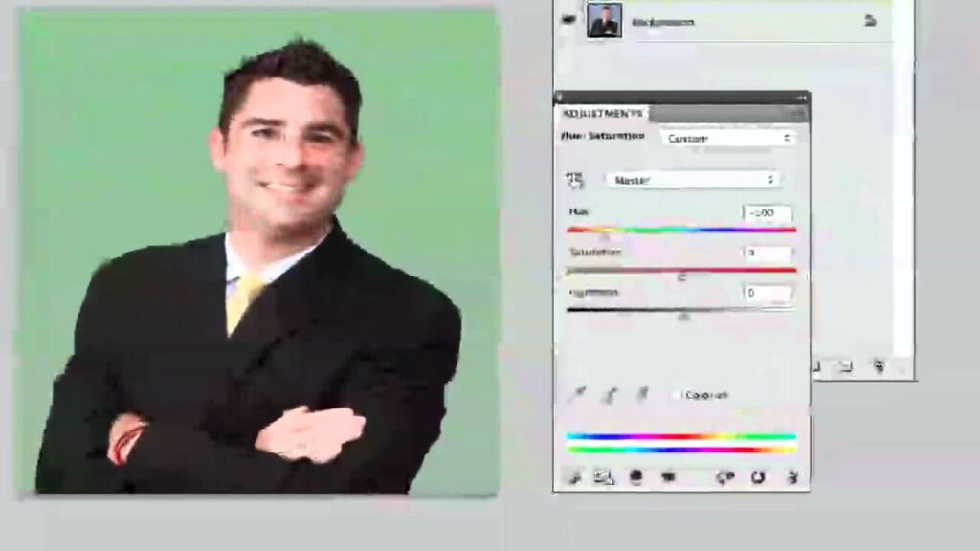Hide the Background layer using eye icon

coord(568,20)
